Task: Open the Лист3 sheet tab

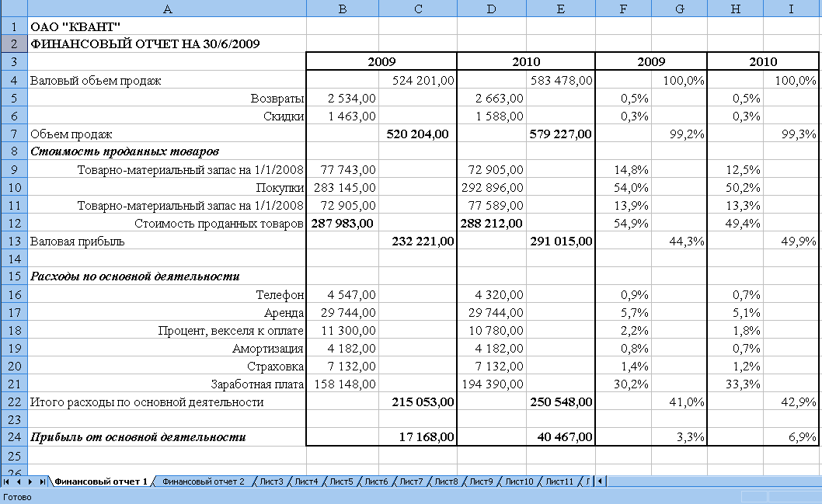Action: point(272,481)
